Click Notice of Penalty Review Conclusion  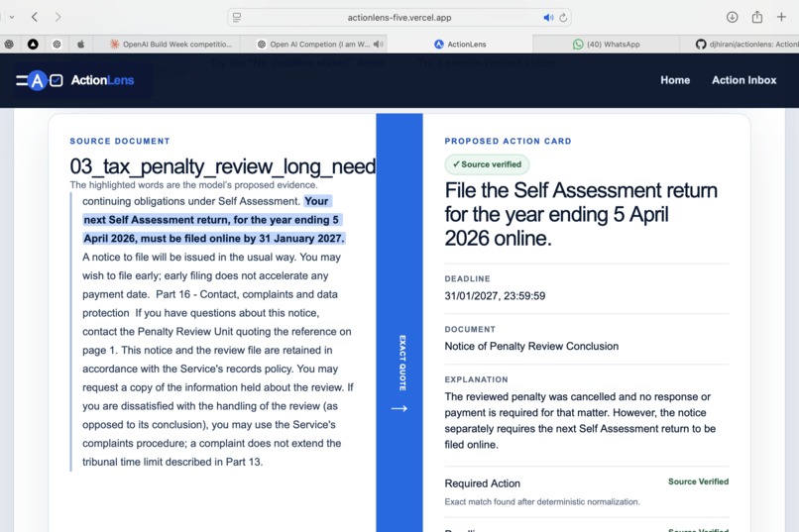[531, 346]
